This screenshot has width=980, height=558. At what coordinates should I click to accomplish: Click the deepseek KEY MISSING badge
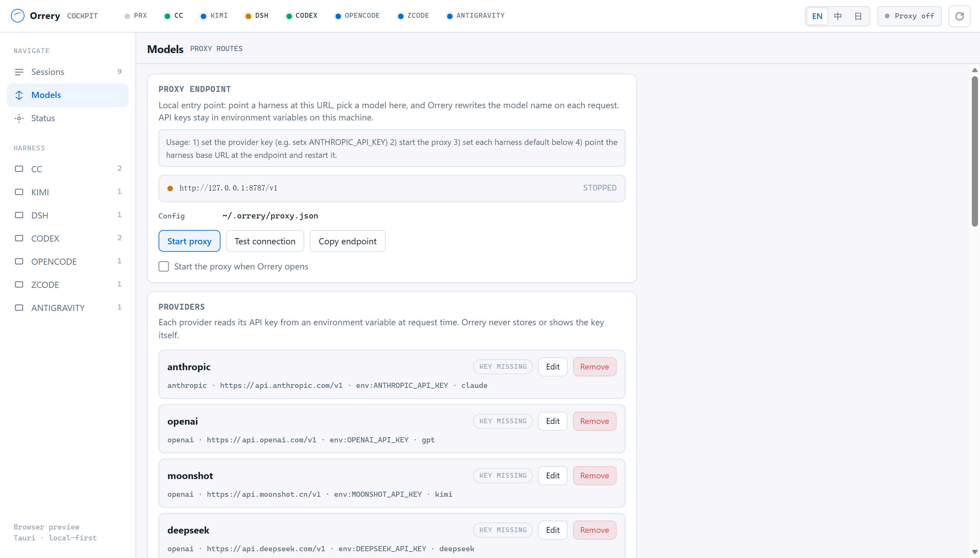pos(503,530)
